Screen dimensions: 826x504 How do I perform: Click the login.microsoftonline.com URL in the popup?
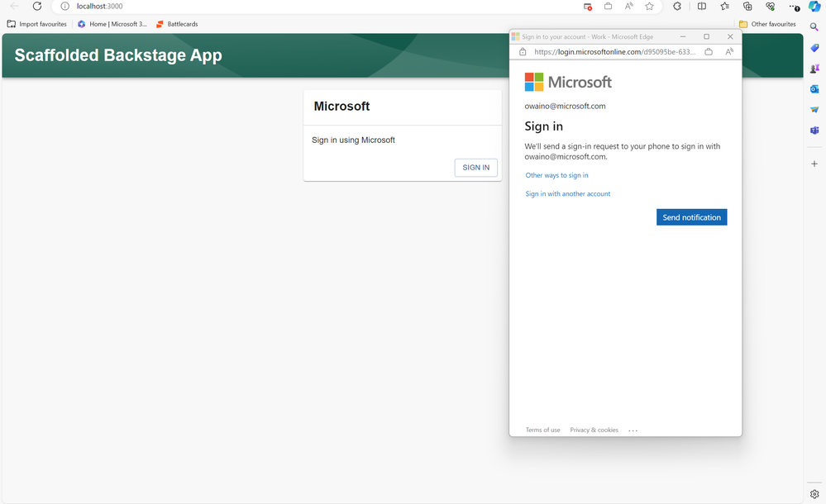pyautogui.click(x=615, y=51)
